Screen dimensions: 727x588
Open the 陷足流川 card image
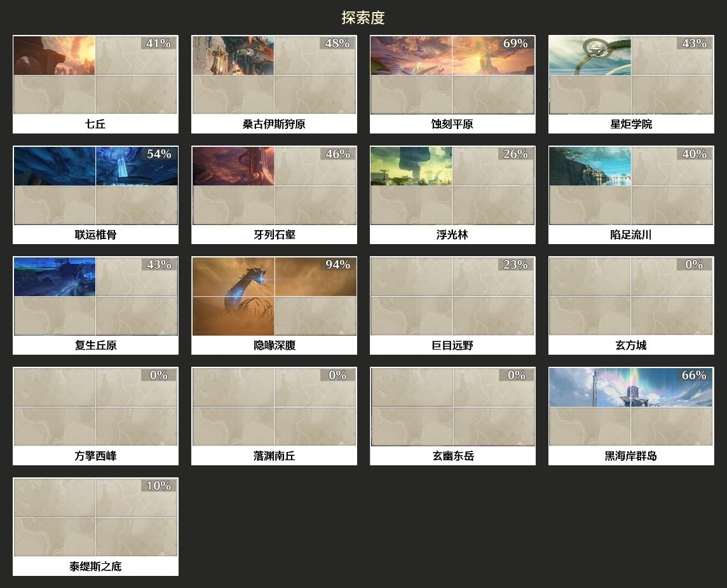pyautogui.click(x=631, y=186)
